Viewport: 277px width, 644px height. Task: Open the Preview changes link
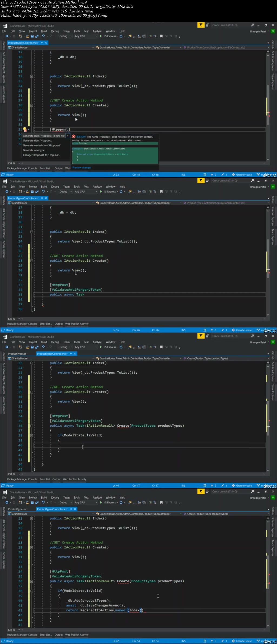pyautogui.click(x=82, y=168)
